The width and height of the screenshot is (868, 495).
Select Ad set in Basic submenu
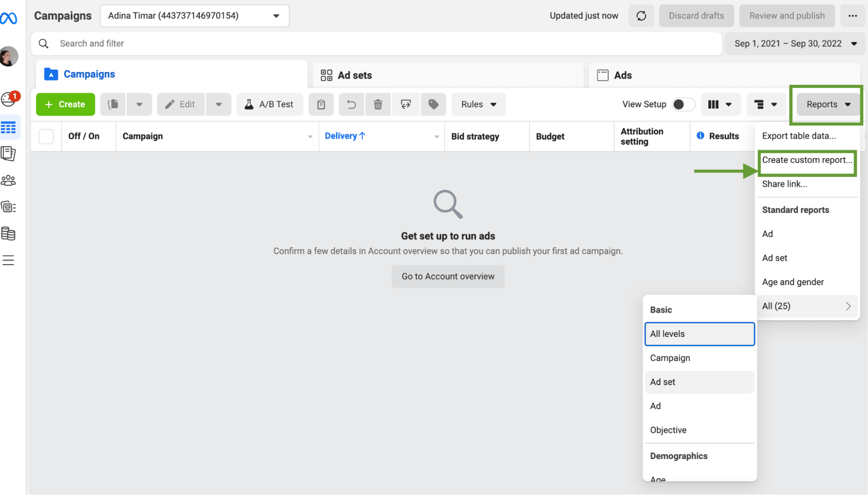coord(700,382)
